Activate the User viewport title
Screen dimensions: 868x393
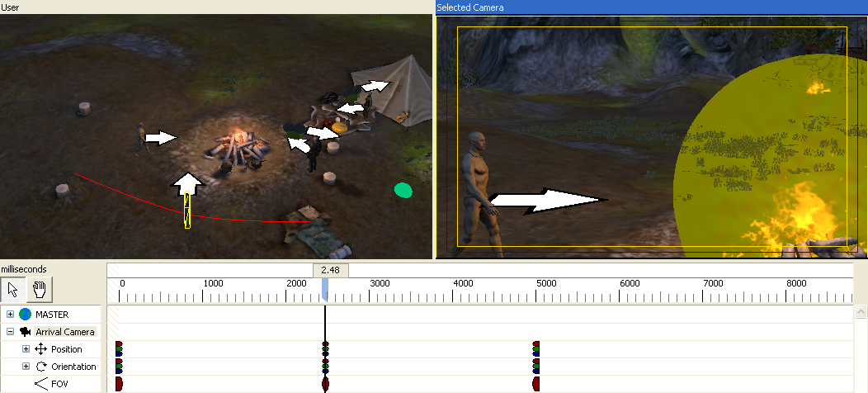click(12, 7)
